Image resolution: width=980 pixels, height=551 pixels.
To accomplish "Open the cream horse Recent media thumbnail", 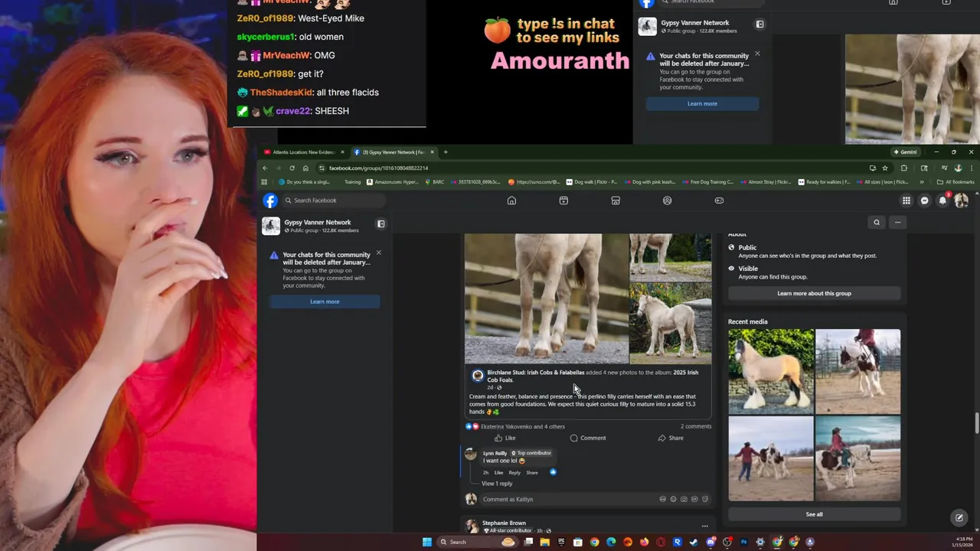I will tap(771, 371).
